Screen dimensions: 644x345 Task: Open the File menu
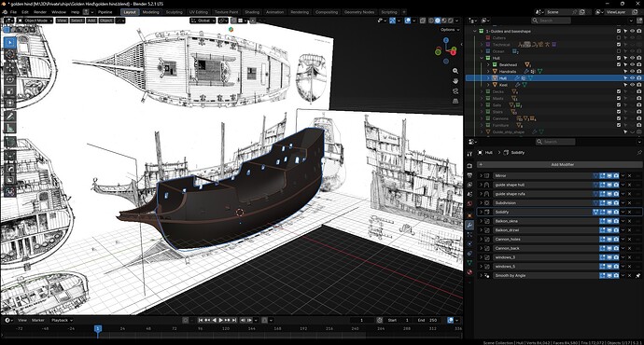click(13, 12)
